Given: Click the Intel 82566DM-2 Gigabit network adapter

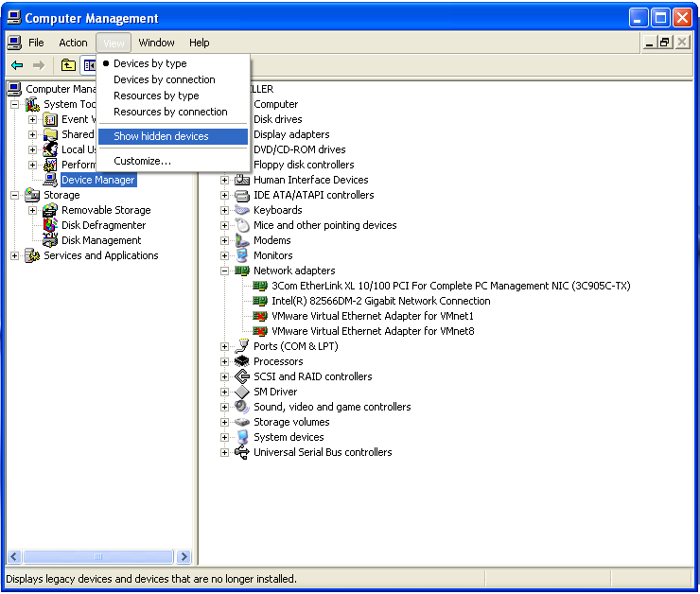Looking at the screenshot, I should point(380,301).
